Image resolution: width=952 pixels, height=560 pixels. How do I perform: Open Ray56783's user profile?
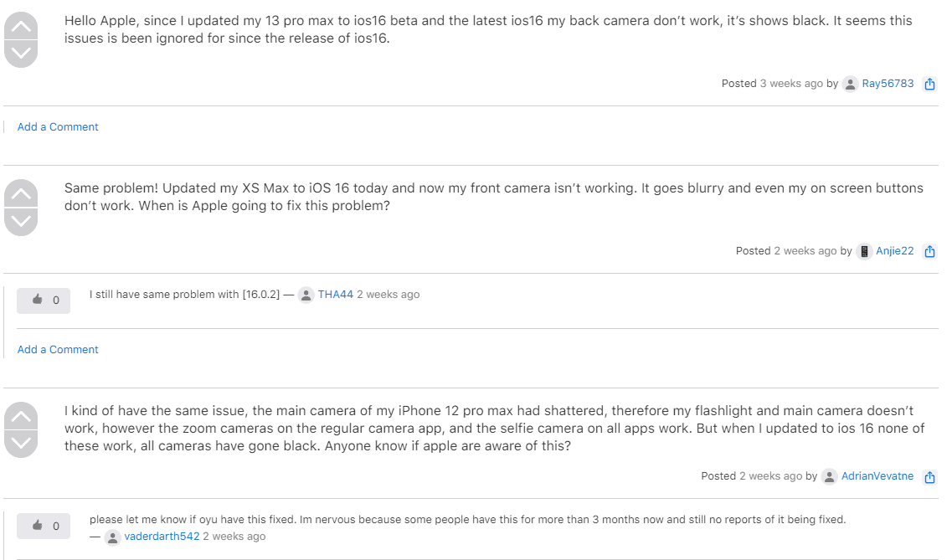pyautogui.click(x=888, y=83)
